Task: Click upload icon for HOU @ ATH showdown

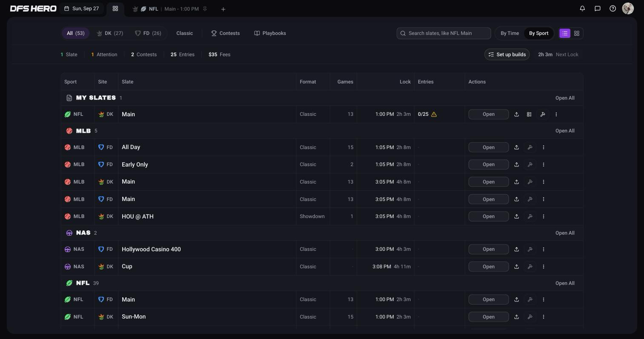Action: pos(517,216)
